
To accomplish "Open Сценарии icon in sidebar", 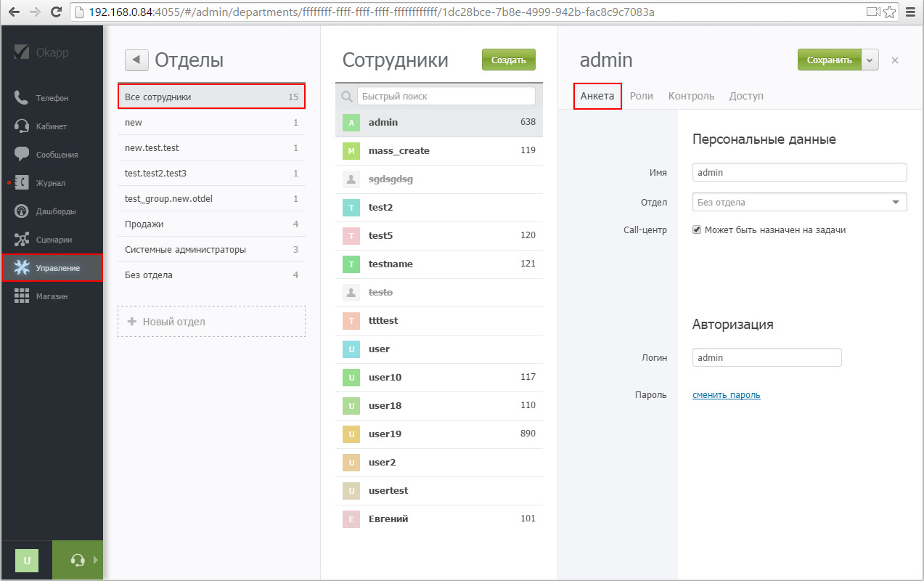I will (x=22, y=240).
